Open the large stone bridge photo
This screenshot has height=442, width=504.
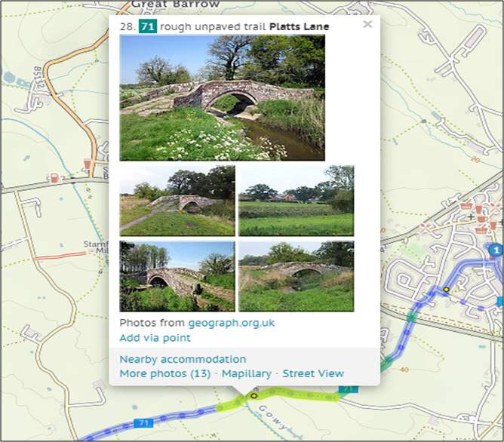(222, 97)
